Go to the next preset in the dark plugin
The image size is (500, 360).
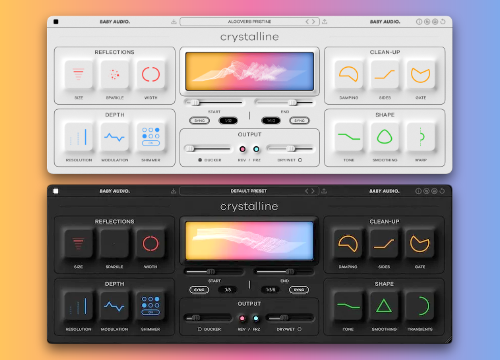click(313, 191)
